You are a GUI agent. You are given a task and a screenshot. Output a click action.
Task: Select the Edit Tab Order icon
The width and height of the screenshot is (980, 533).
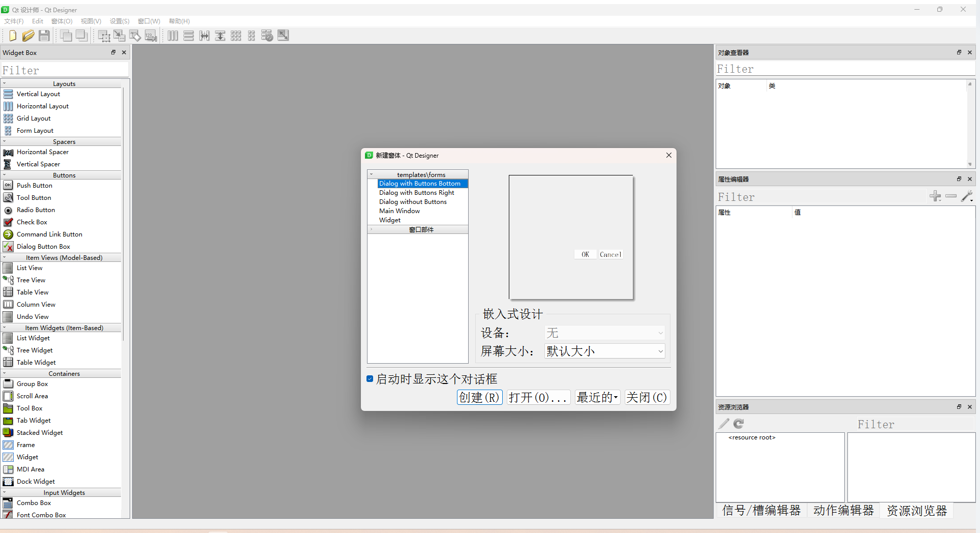coord(151,36)
